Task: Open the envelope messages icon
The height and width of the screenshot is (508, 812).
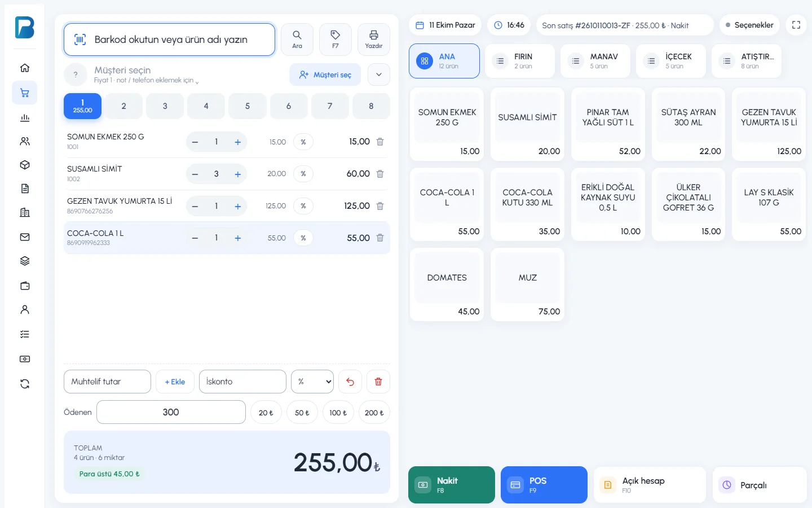Action: [25, 237]
